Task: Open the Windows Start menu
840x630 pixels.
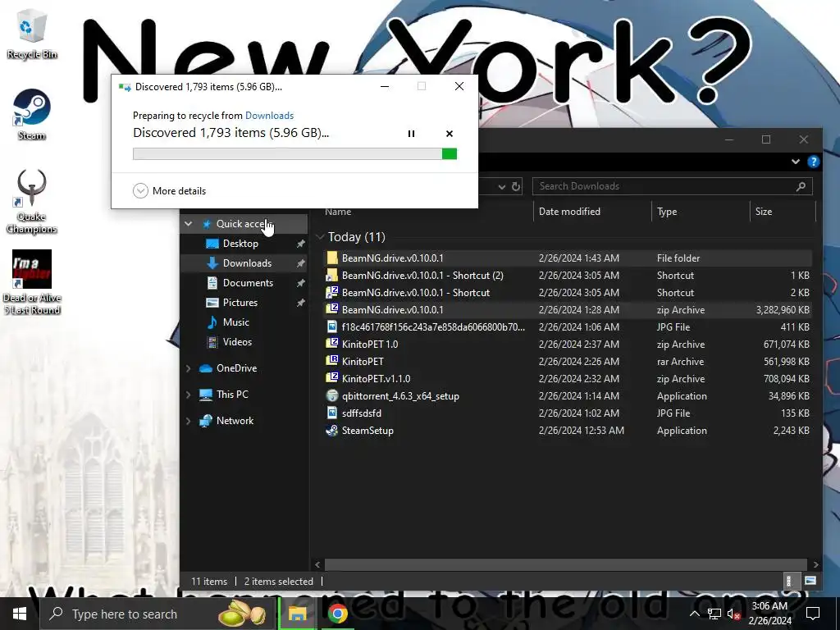Action: [20, 614]
